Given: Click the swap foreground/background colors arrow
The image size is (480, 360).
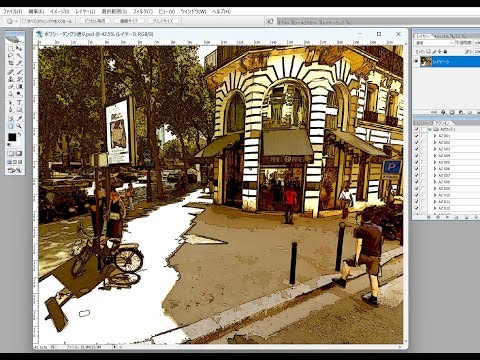Looking at the screenshot, I should coord(19,134).
